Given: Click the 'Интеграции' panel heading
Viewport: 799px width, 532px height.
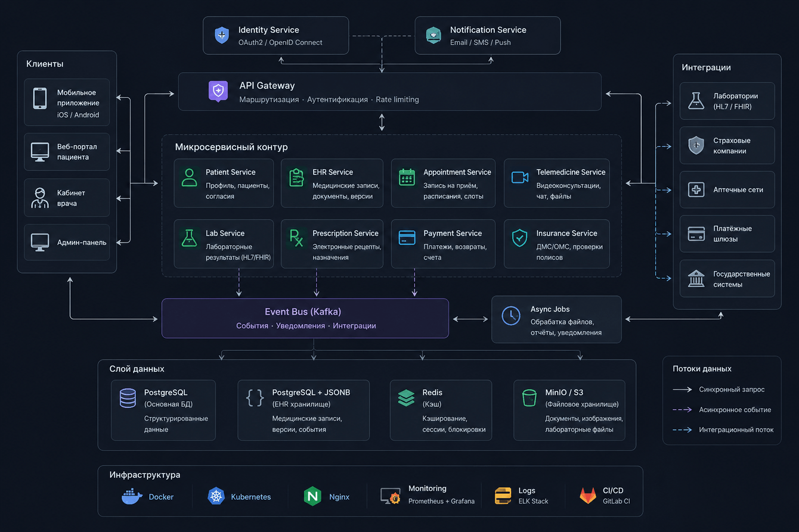Looking at the screenshot, I should [x=707, y=67].
